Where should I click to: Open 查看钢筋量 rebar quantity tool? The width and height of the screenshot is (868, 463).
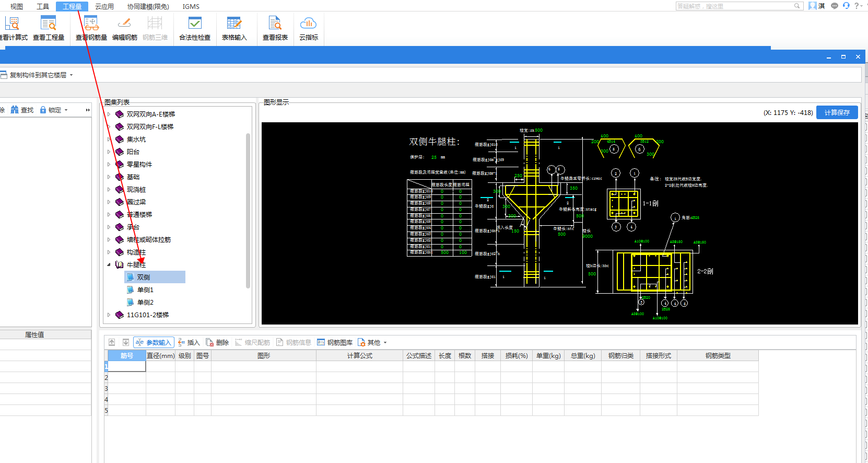point(91,28)
